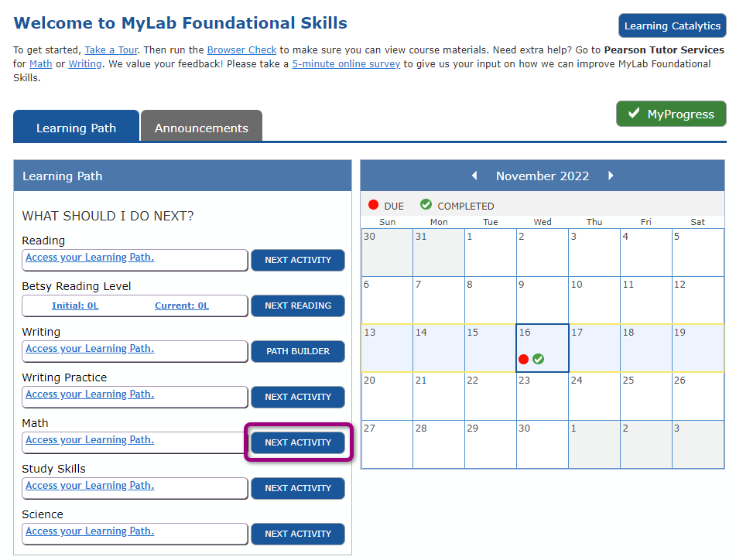The height and width of the screenshot is (560, 736).
Task: Click the Betsy Reading Level label
Action: 77,286
